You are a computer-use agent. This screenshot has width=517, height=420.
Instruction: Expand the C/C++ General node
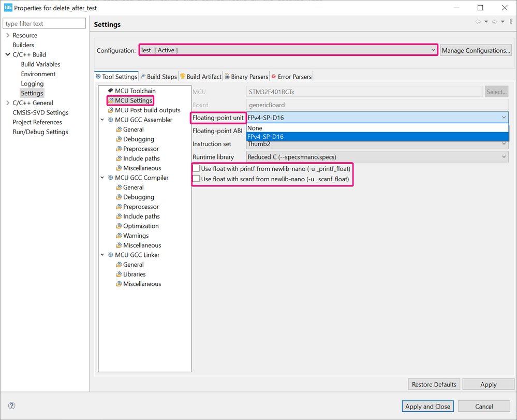point(8,103)
